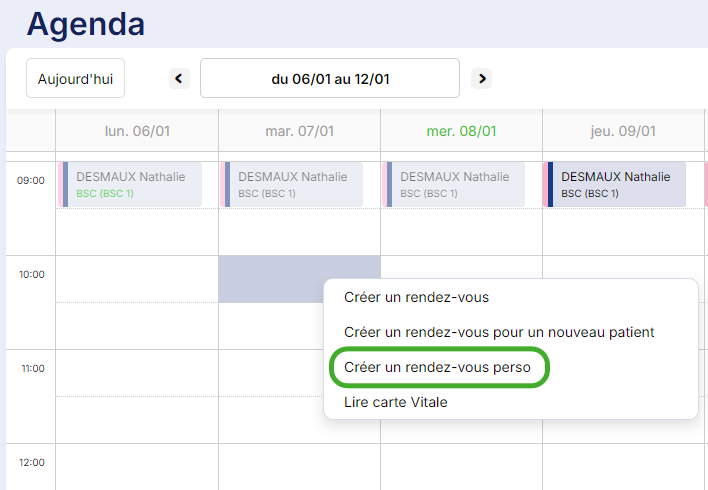Click Lire carte Vitale option

coord(396,402)
